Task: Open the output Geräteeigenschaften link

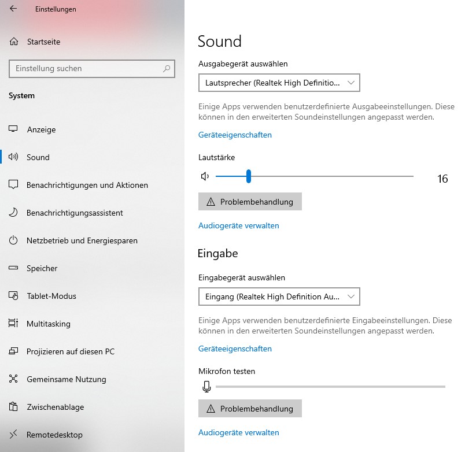Action: coord(235,135)
